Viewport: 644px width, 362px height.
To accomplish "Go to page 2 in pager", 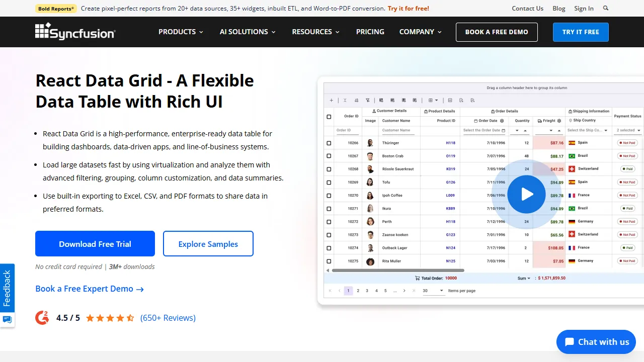I will pyautogui.click(x=358, y=291).
